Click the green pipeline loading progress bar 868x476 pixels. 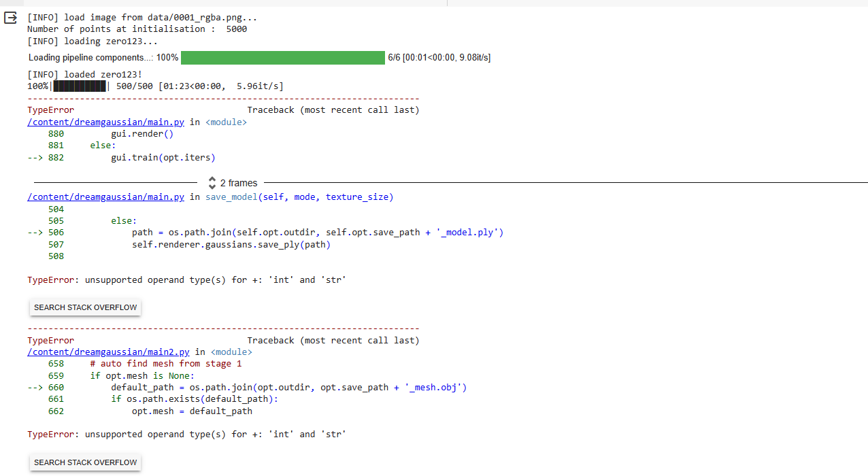click(x=282, y=57)
